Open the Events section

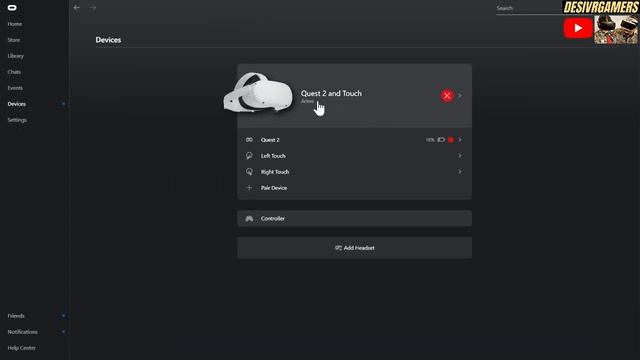(x=15, y=88)
